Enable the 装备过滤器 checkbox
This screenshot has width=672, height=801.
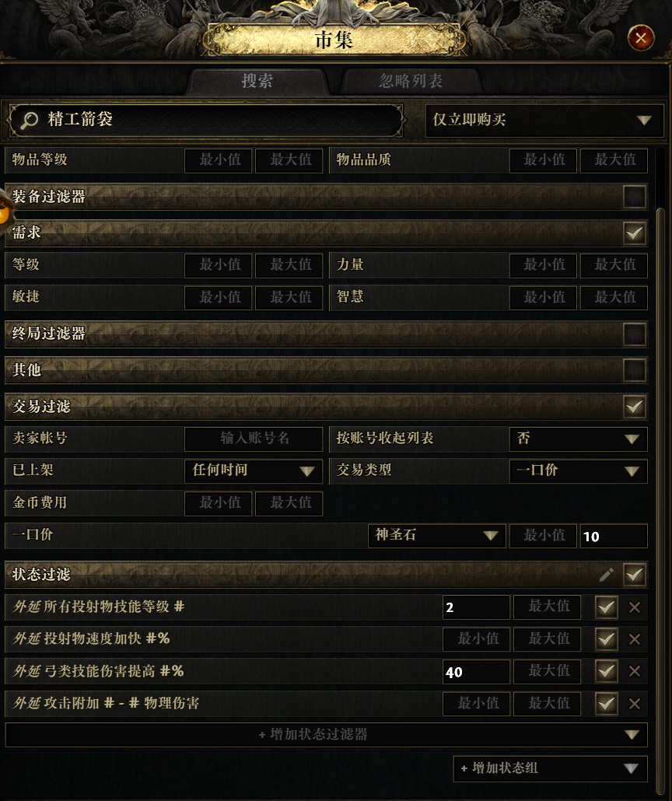tap(635, 197)
